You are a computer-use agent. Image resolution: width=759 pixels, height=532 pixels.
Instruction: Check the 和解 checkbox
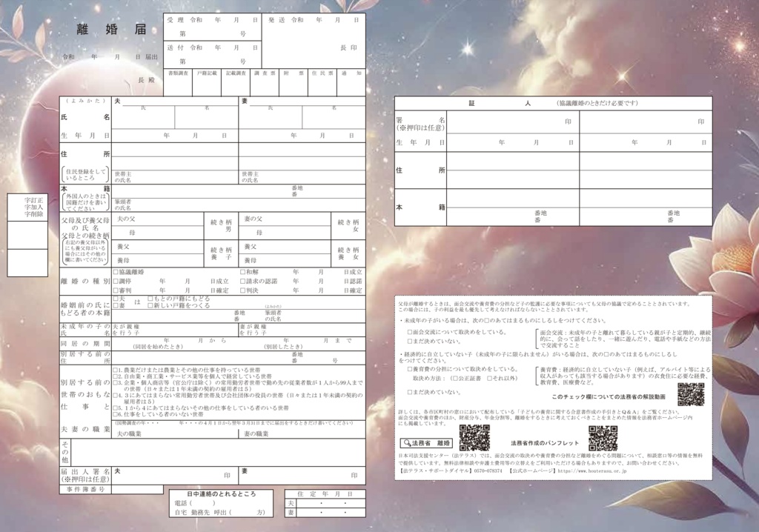(243, 272)
